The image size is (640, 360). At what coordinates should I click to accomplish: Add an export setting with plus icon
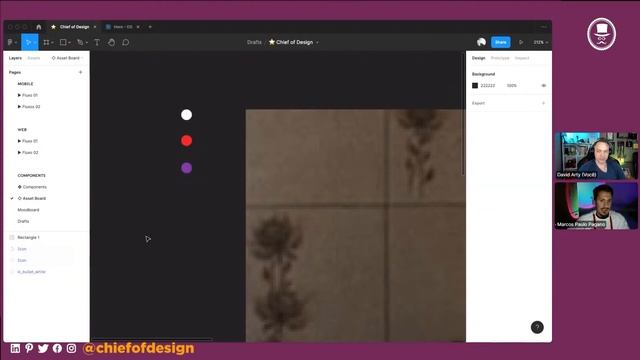coord(543,103)
